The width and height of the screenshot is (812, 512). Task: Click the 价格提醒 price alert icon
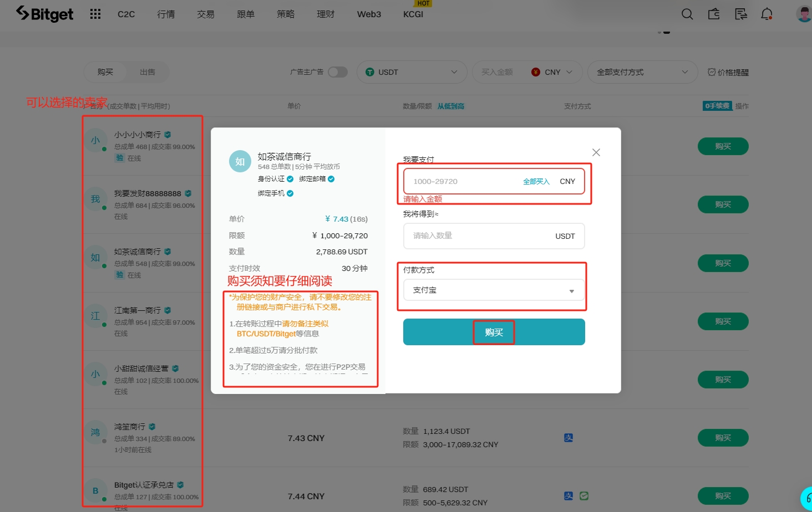click(x=712, y=72)
